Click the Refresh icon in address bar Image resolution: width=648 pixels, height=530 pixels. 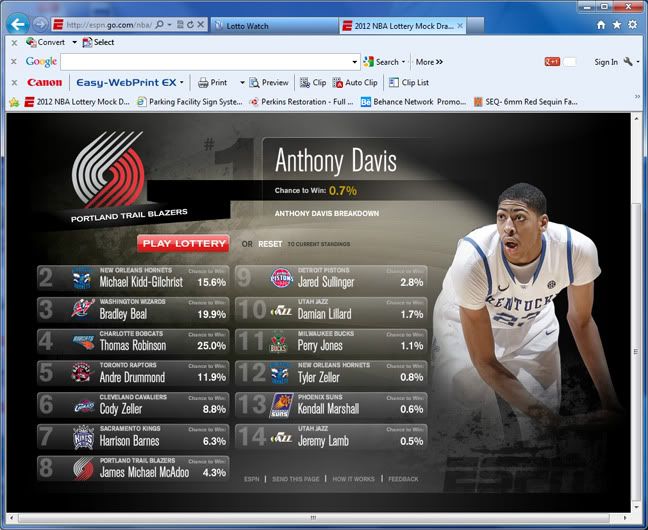[190, 25]
